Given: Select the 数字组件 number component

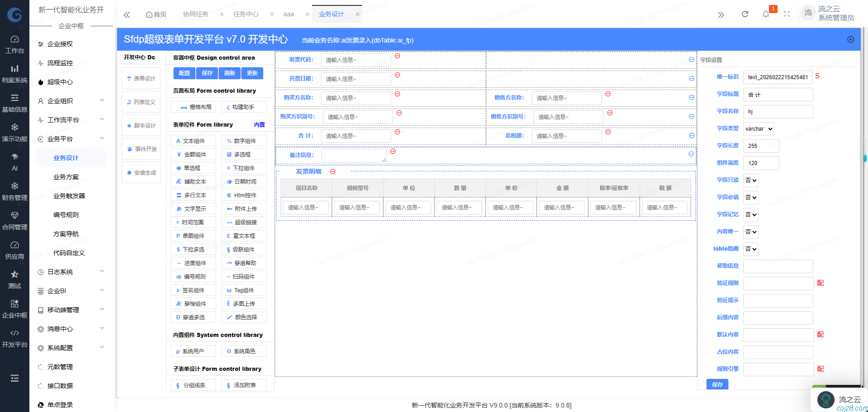Looking at the screenshot, I should [x=244, y=141].
